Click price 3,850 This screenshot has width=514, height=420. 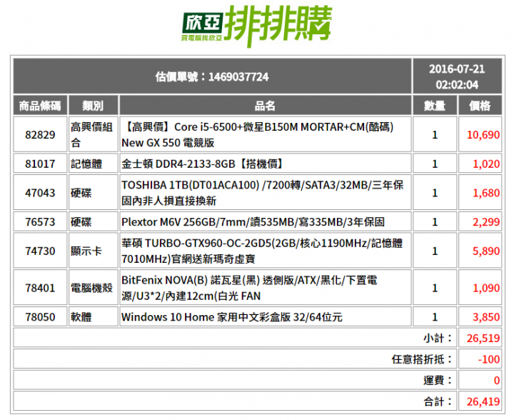(486, 317)
